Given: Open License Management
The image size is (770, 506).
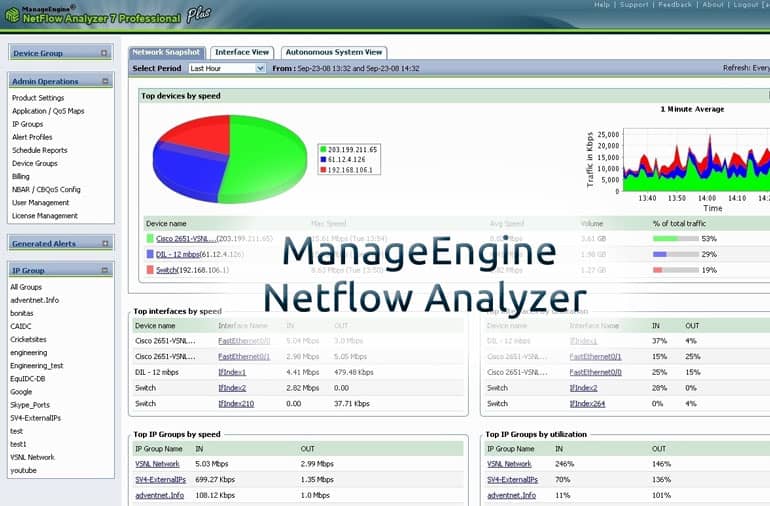Looking at the screenshot, I should (x=45, y=216).
